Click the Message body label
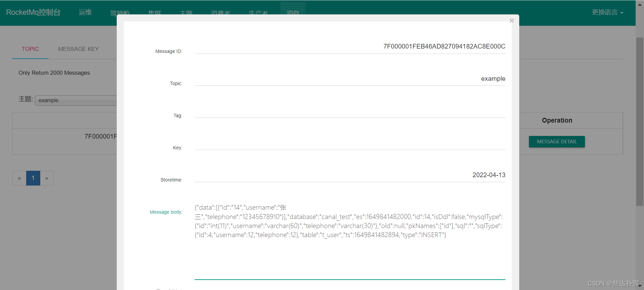The width and height of the screenshot is (644, 290). point(166,212)
